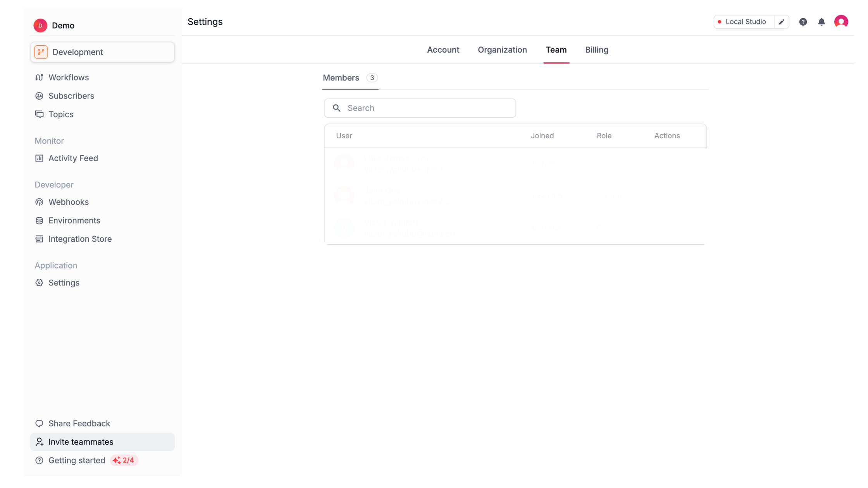Switch to the Billing tab
868x488 pixels.
tap(596, 50)
